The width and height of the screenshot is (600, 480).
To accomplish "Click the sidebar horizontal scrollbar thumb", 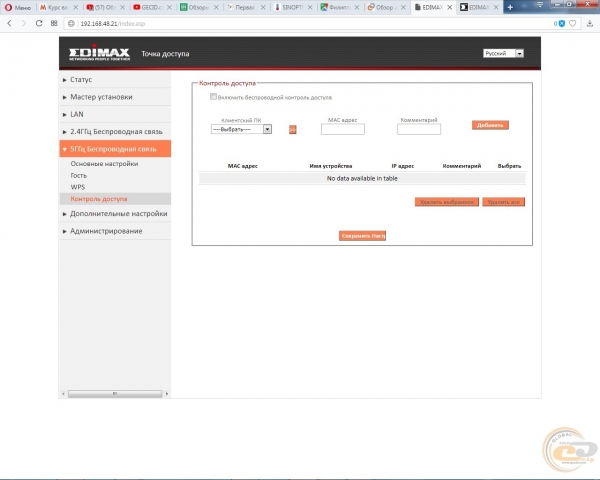I will coord(115,393).
